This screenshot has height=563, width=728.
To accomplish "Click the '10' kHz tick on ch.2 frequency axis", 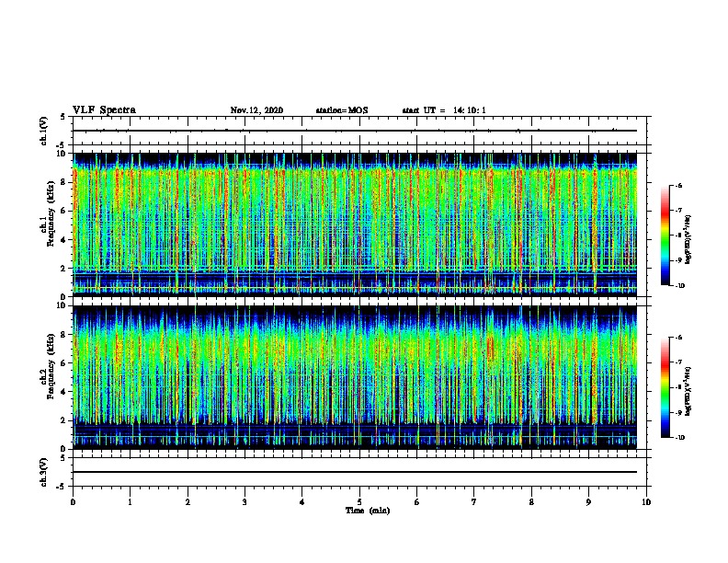I will (62, 305).
